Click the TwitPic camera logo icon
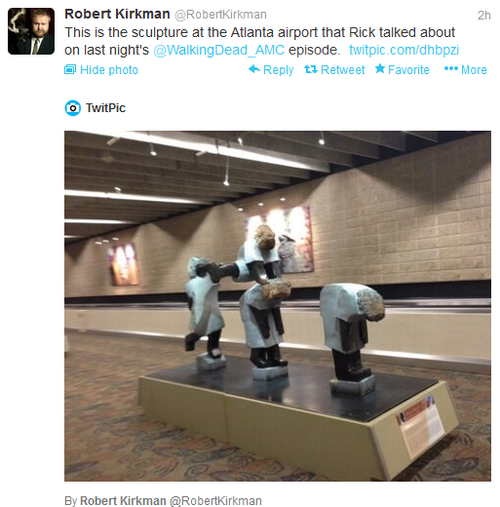 73,108
